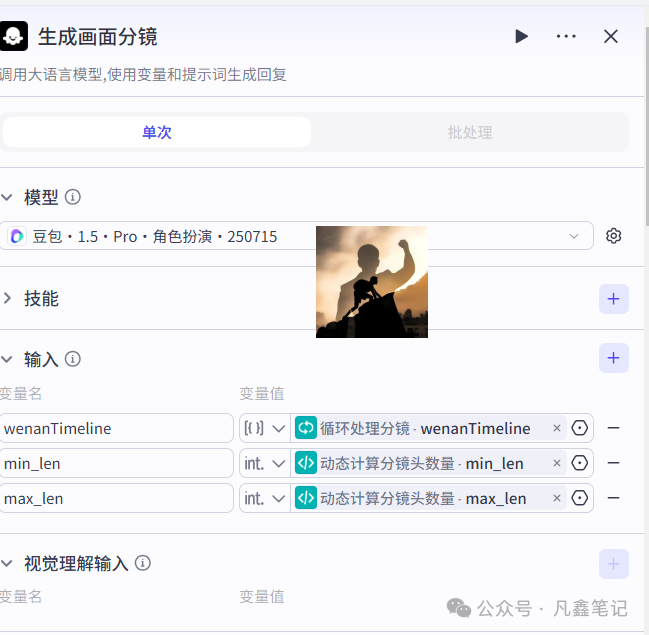Screen dimensions: 649x635
Task: Open the three-dot more options menu
Action: click(566, 36)
